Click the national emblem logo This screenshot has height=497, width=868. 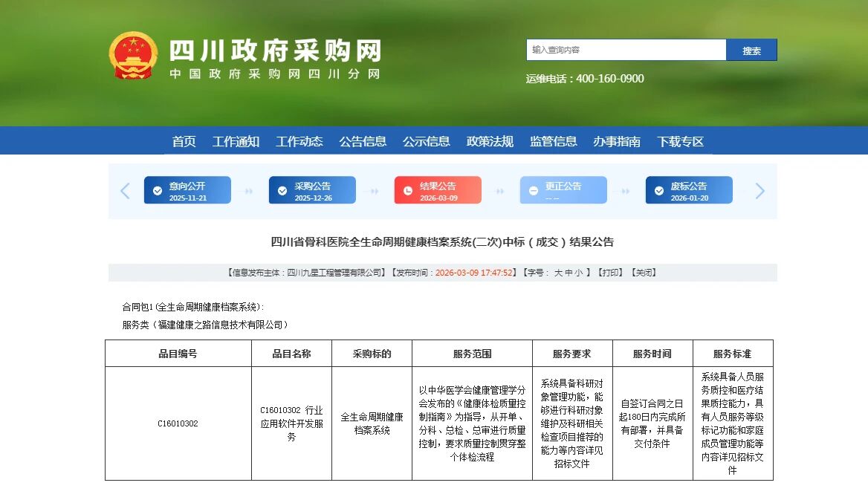pos(134,55)
